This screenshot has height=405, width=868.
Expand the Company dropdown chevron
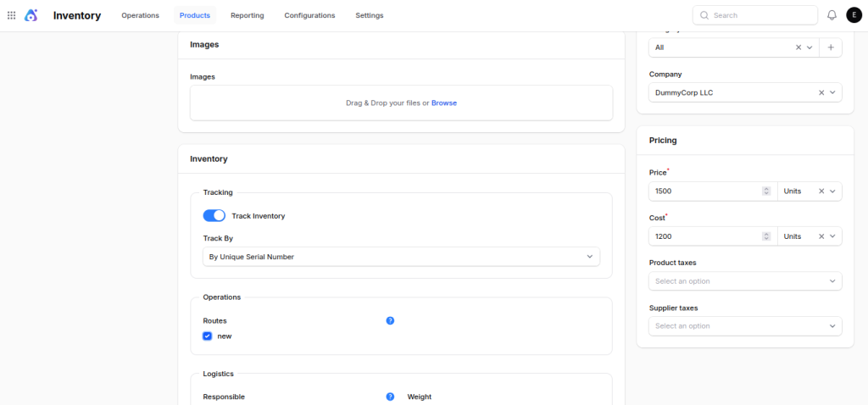(832, 92)
